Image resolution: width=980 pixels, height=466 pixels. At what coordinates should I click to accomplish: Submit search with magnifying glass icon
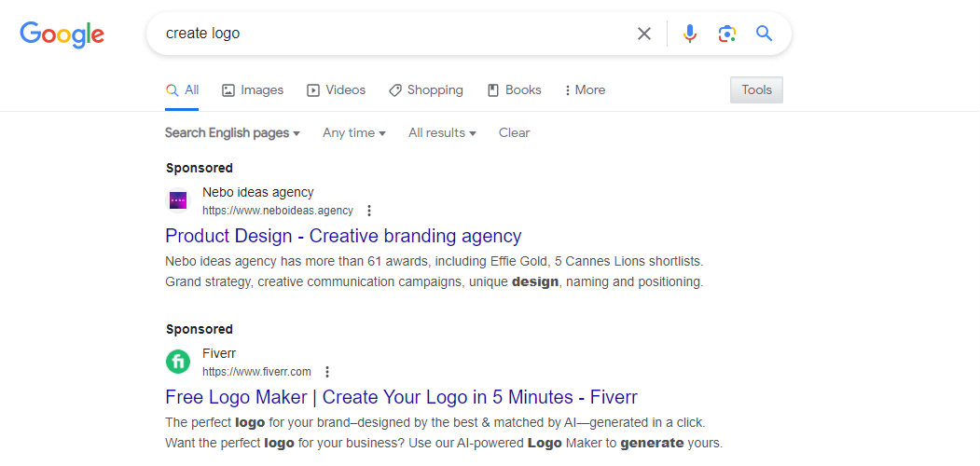(764, 34)
